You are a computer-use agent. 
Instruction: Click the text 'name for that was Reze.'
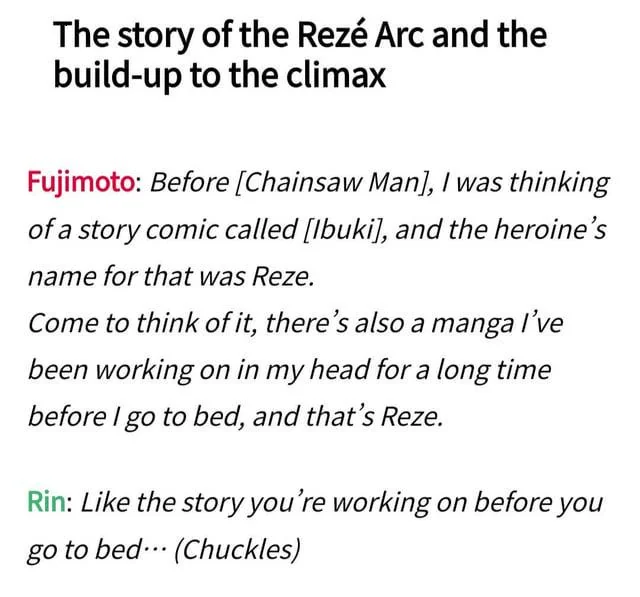171,276
